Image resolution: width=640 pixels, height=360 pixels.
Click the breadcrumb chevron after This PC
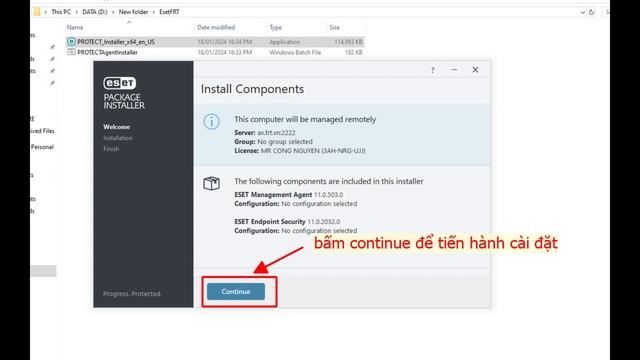(x=76, y=12)
